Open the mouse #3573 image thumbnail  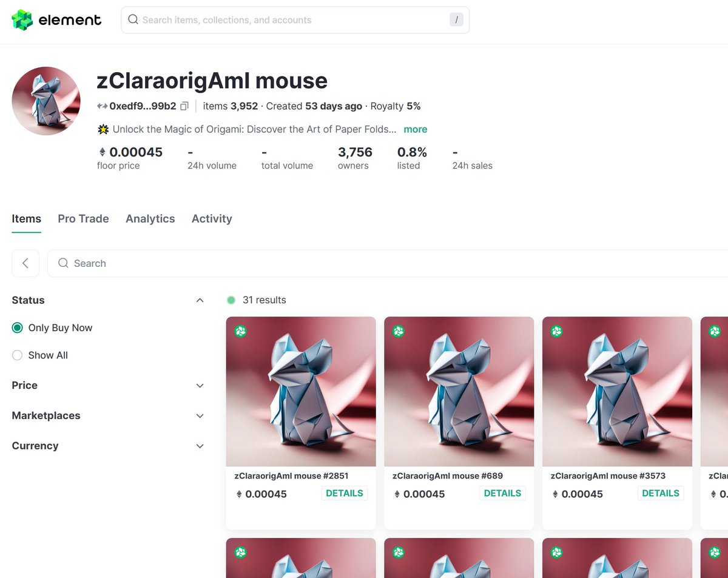pos(617,391)
